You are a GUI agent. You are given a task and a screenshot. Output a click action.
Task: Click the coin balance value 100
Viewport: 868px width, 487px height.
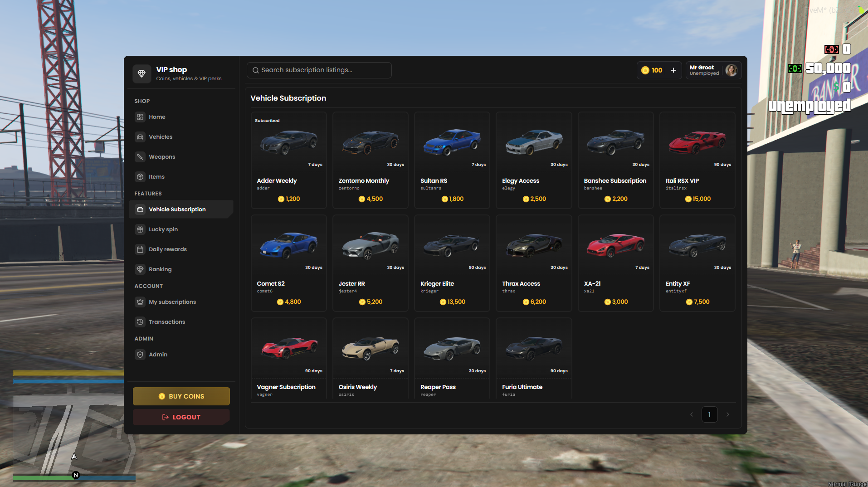[x=657, y=70]
